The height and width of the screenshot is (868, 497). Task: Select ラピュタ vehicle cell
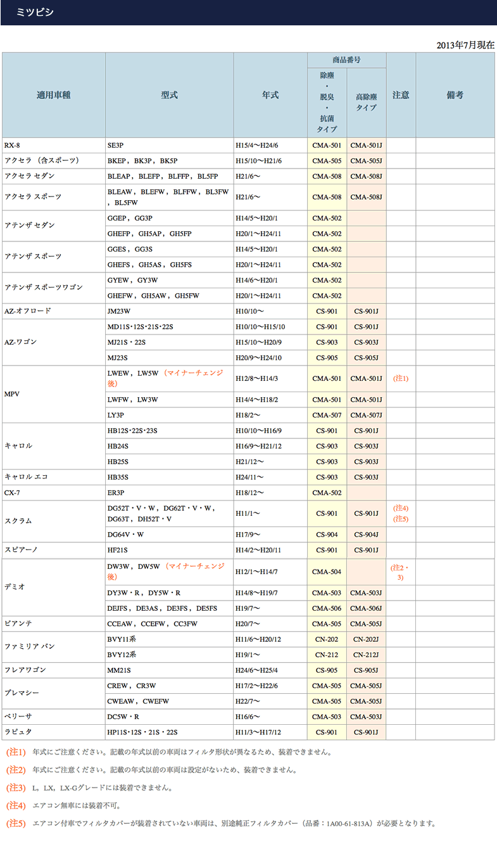pyautogui.click(x=54, y=732)
